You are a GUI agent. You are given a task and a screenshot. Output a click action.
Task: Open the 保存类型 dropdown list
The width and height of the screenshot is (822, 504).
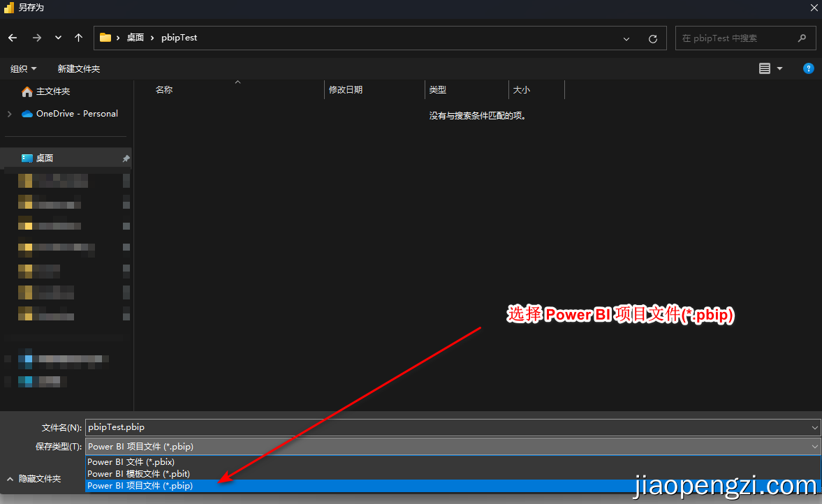pyautogui.click(x=814, y=446)
